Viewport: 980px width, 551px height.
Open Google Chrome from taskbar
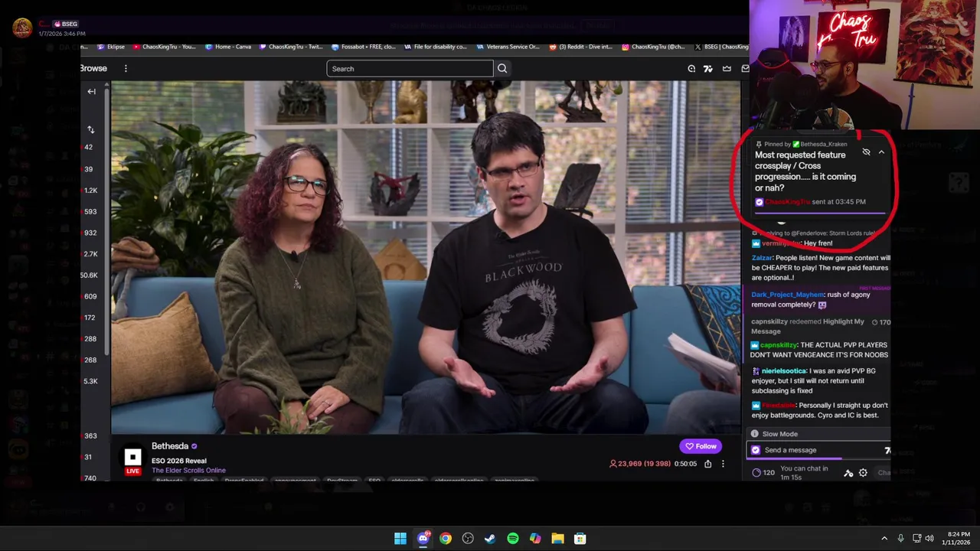[x=446, y=539]
